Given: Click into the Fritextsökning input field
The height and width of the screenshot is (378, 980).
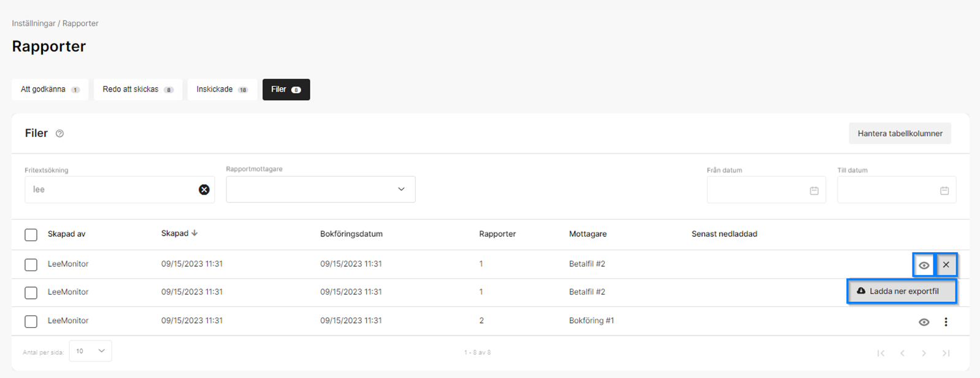Looking at the screenshot, I should click(110, 190).
